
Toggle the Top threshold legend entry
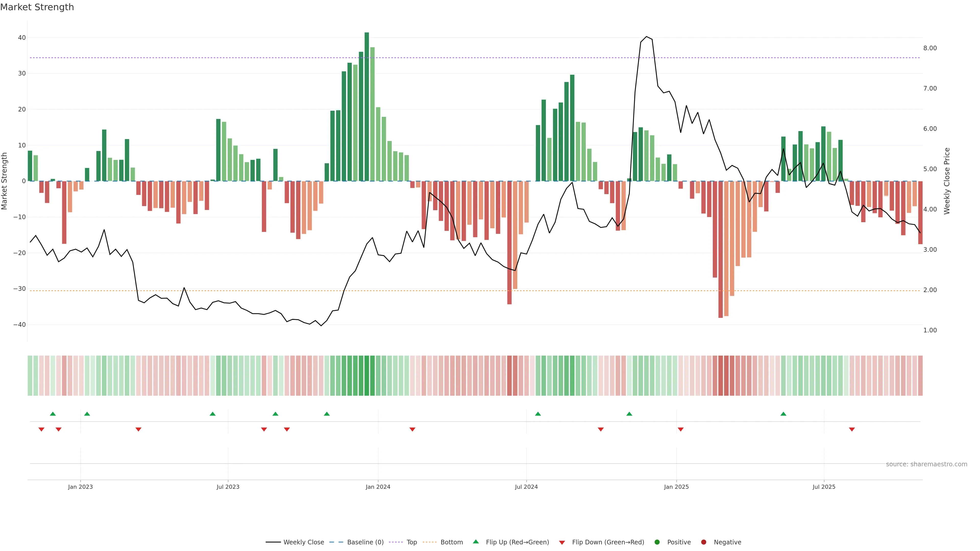coord(411,542)
